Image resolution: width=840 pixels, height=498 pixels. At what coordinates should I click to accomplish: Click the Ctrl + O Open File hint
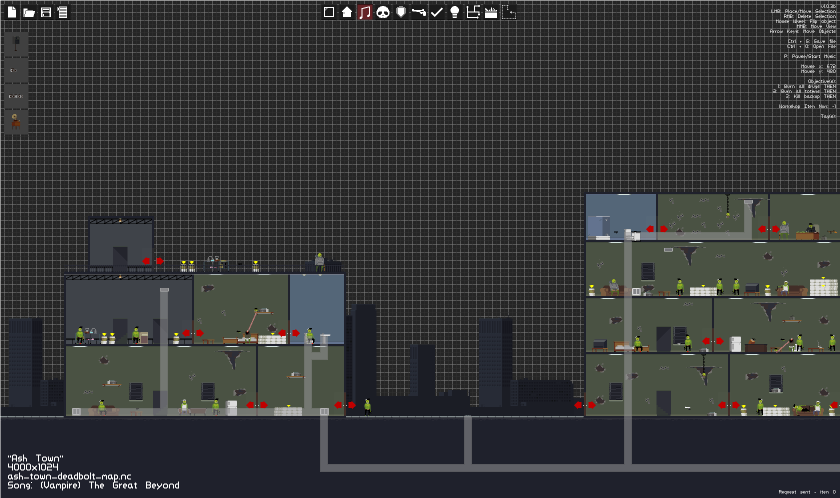pos(812,46)
